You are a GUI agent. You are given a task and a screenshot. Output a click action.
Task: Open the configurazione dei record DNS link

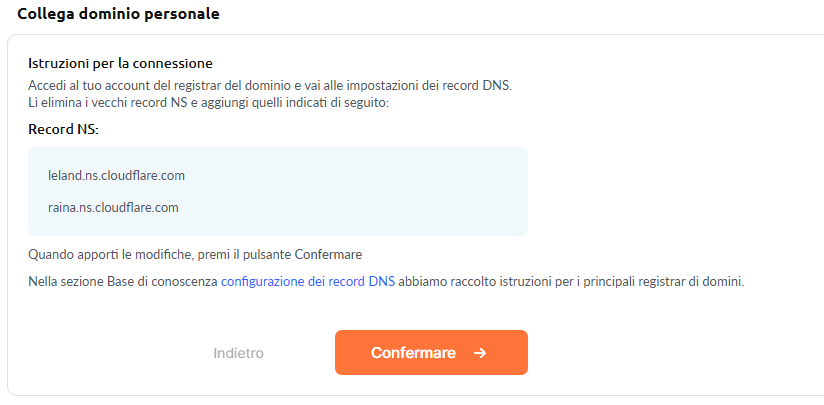coord(308,282)
